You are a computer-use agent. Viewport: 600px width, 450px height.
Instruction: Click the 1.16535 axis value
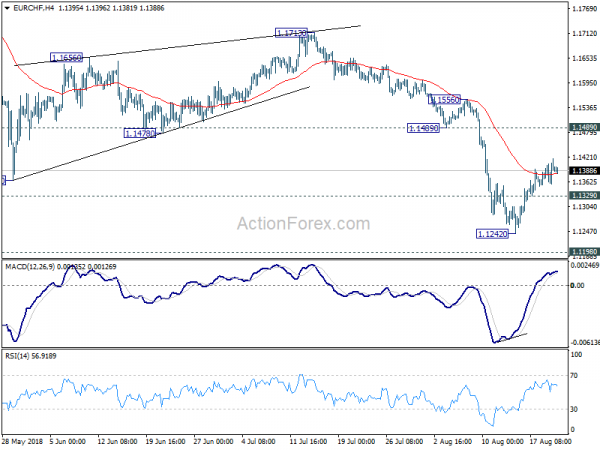[x=584, y=58]
